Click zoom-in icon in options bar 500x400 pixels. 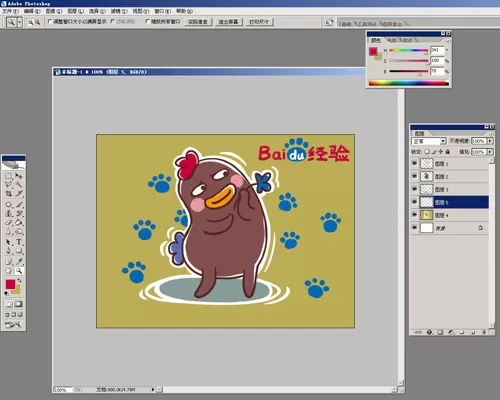[30, 22]
